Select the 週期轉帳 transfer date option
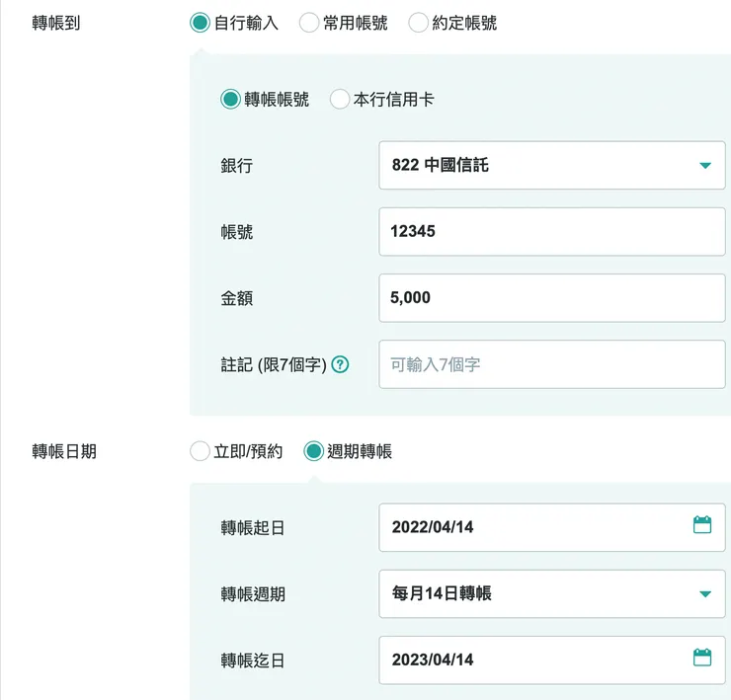This screenshot has width=731, height=700. pos(313,451)
